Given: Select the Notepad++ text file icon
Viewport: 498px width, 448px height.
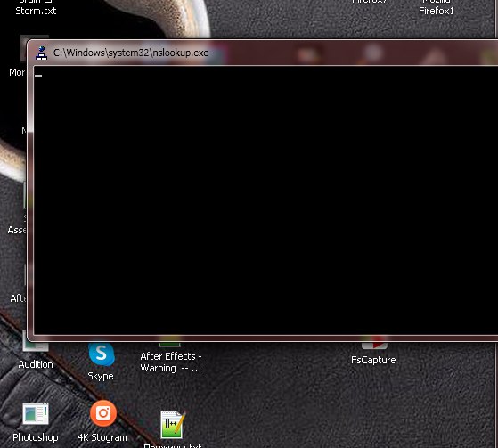Looking at the screenshot, I should [173, 425].
